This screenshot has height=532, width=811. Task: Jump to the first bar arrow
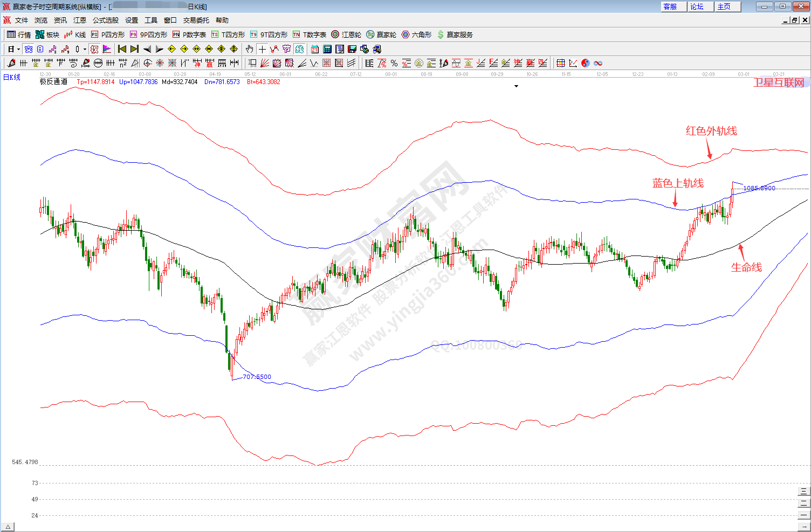[x=122, y=49]
